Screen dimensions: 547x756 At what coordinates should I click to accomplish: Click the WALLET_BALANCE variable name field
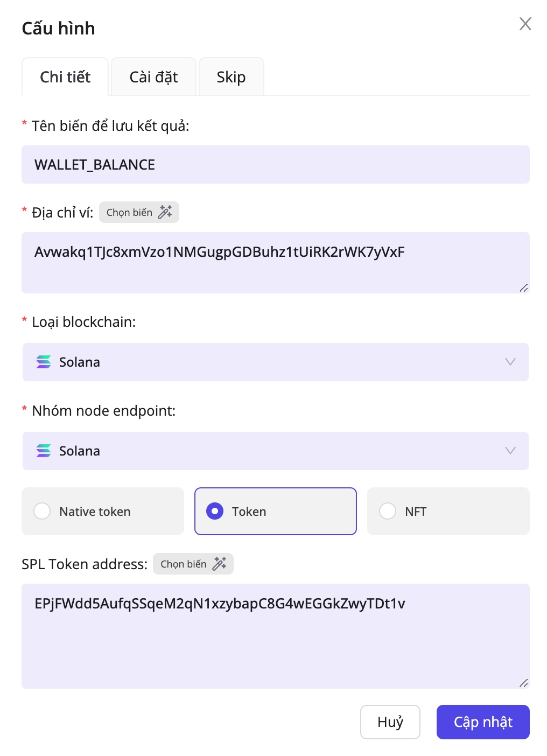point(275,165)
